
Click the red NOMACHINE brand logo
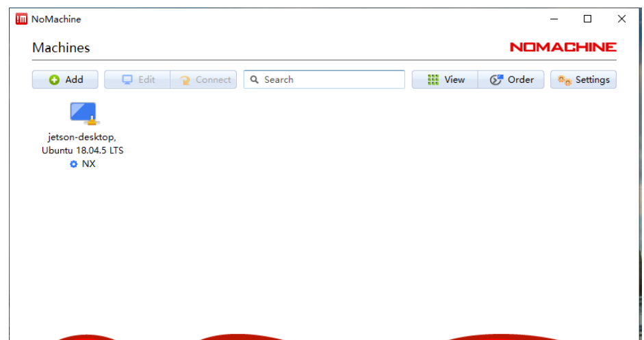[563, 47]
